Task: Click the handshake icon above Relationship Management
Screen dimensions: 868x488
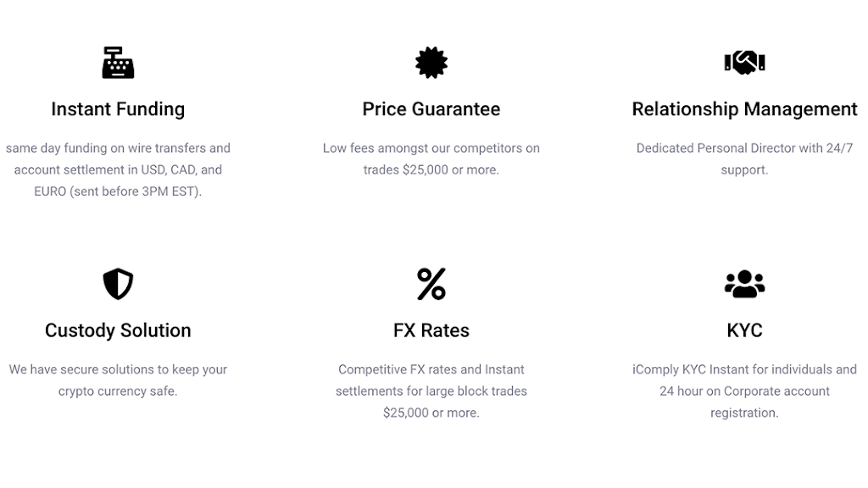Action: (744, 63)
